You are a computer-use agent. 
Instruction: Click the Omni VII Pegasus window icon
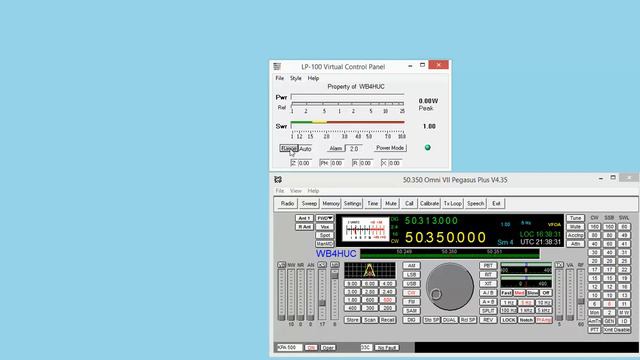pyautogui.click(x=278, y=180)
